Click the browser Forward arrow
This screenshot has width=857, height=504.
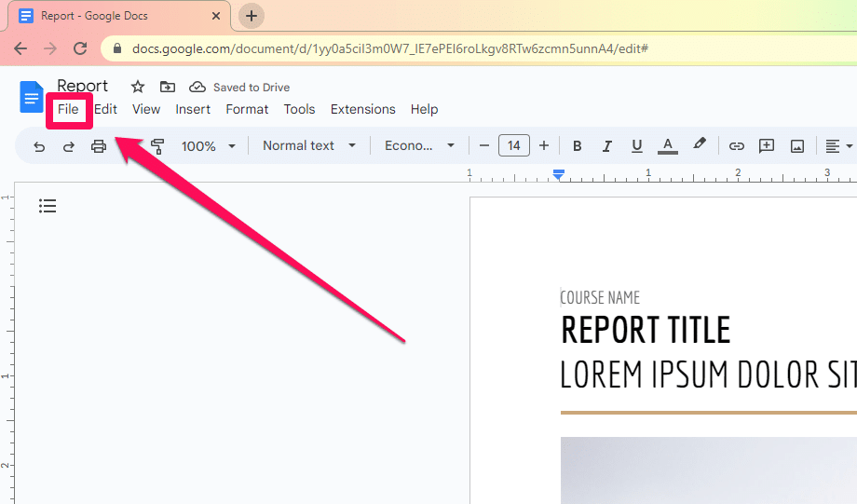50,48
